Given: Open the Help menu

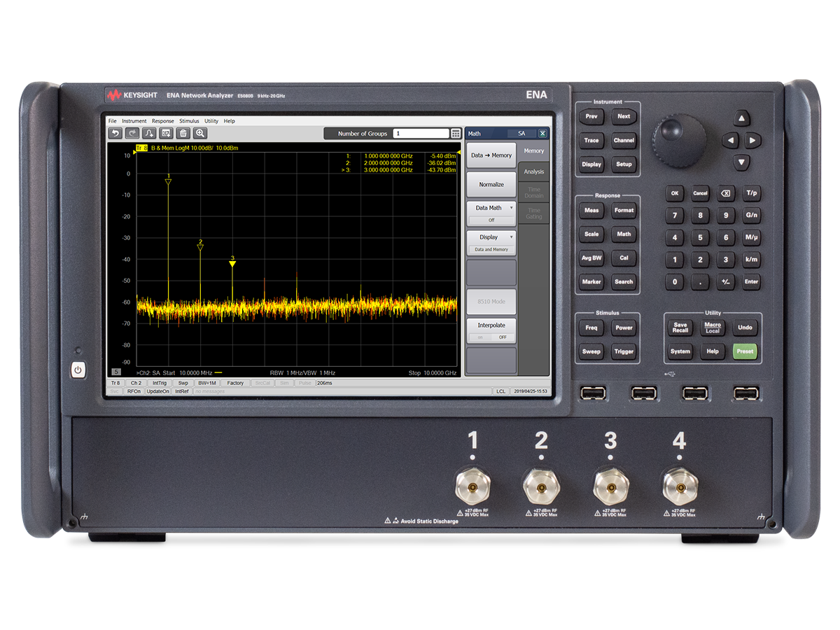Looking at the screenshot, I should click(230, 121).
